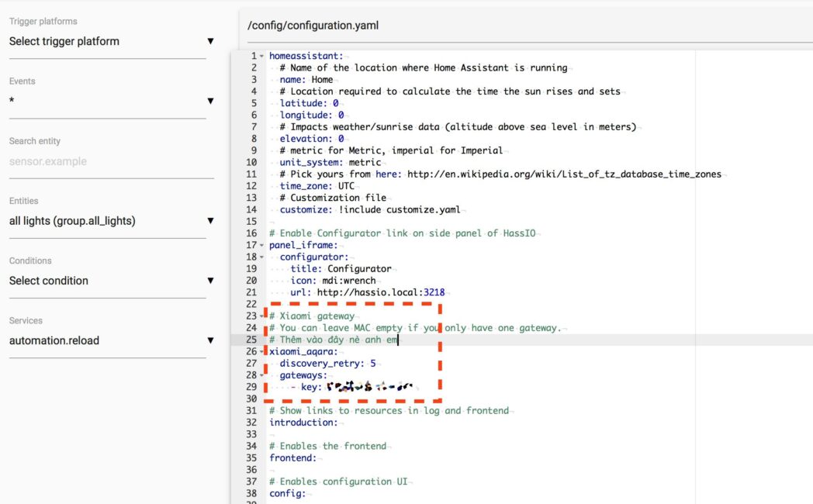Screen dimensions: 813x504
Task: Click 'icon: mdi:wrench' line
Action: click(x=333, y=281)
